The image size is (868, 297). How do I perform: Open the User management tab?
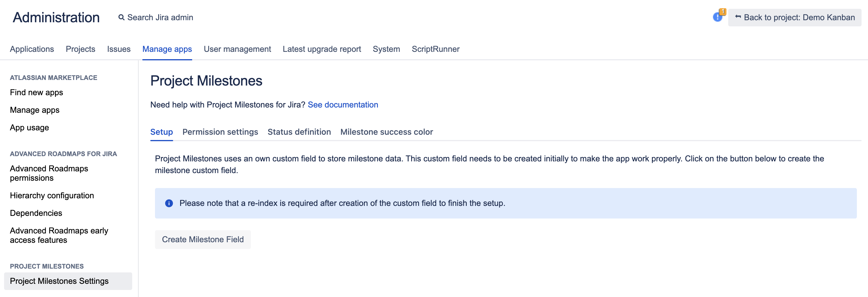(x=237, y=49)
